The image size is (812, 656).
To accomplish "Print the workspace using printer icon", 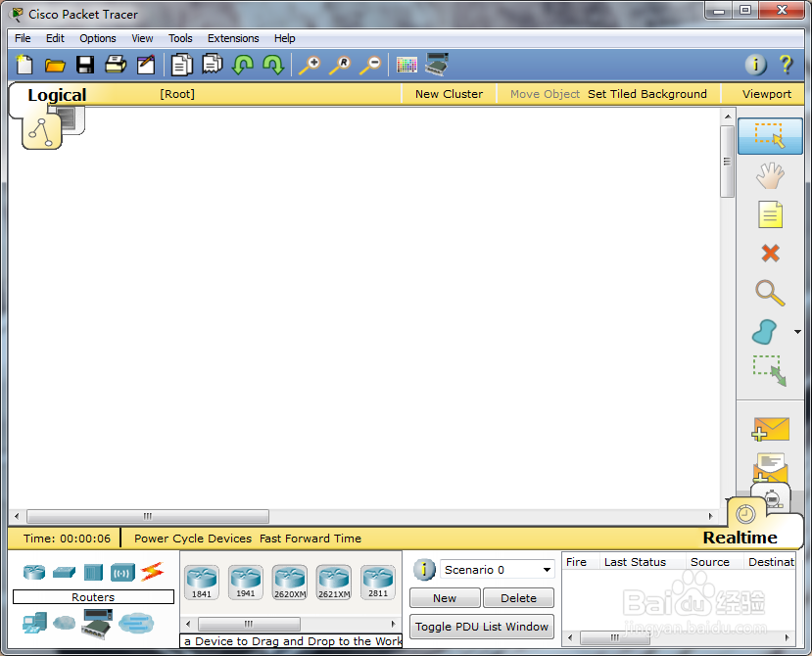I will (116, 65).
